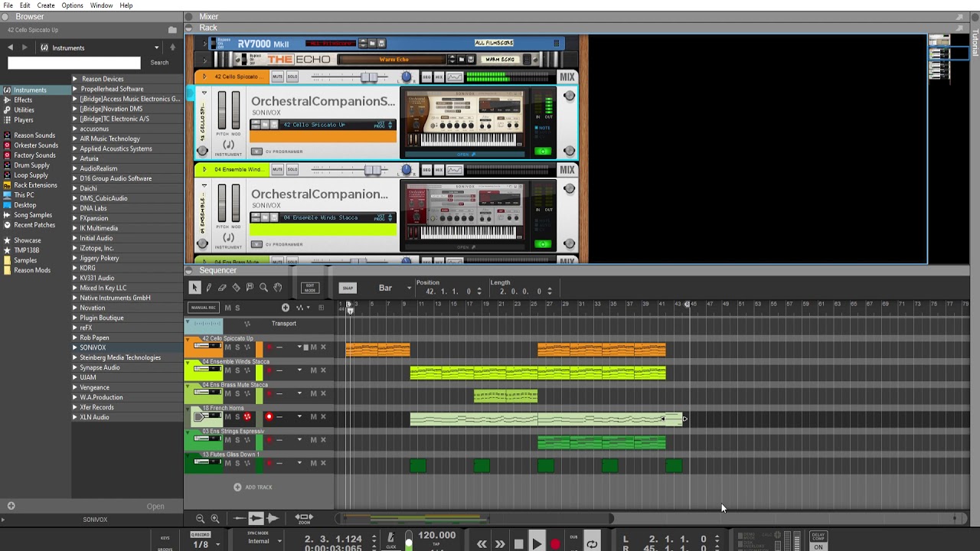Select the Pencil tool in sequencer

point(208,288)
